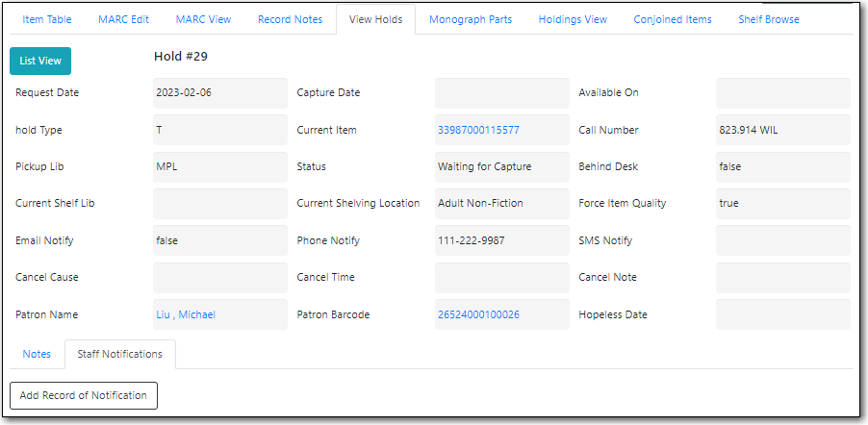Open the Notes sub-tab

pos(37,354)
